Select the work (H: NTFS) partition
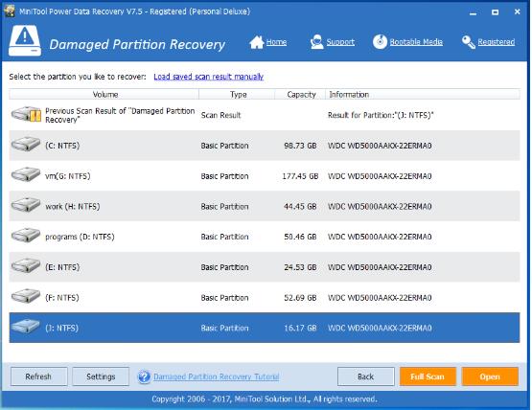Viewport: 532px width, 410px height. pos(265,206)
